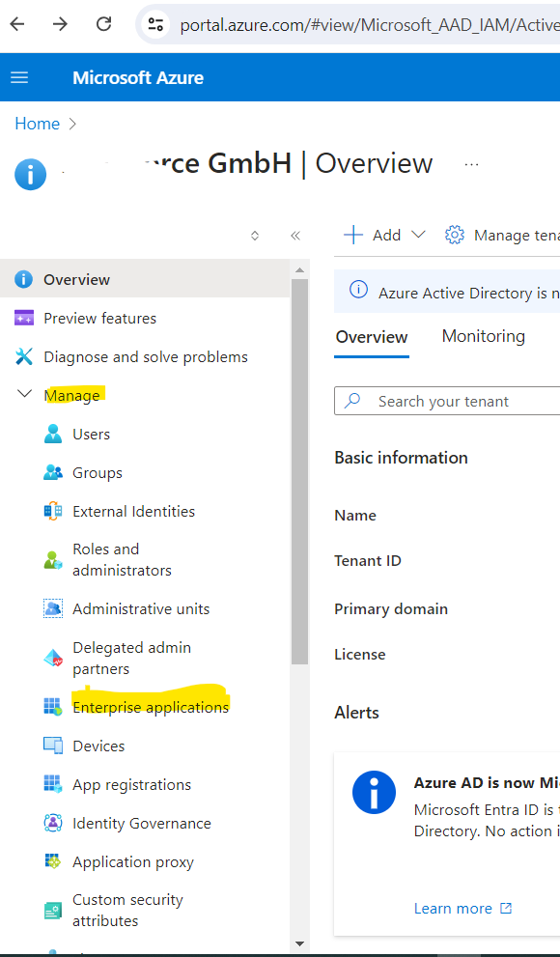The image size is (560, 957).
Task: Click the wrench Diagnose icon
Action: click(x=24, y=356)
